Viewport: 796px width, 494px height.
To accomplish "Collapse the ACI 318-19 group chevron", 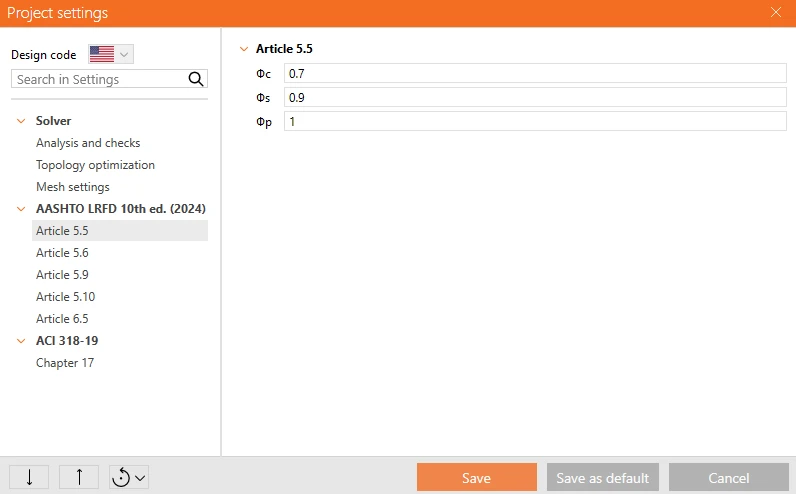I will [x=21, y=341].
